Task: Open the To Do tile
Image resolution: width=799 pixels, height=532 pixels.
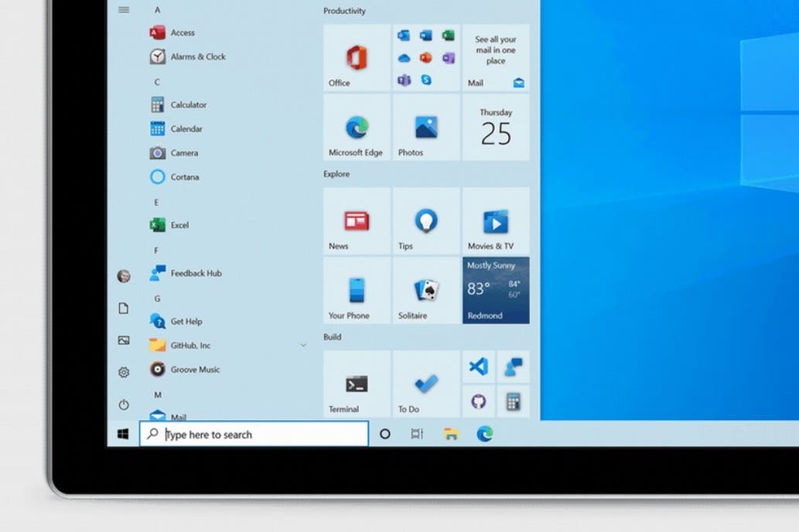Action: (x=425, y=385)
